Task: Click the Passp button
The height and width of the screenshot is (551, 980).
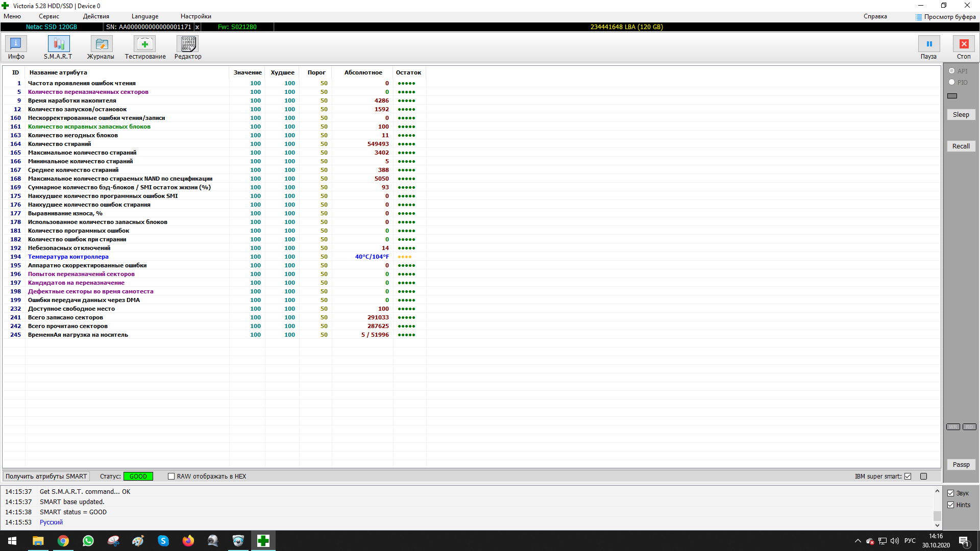Action: pyautogui.click(x=961, y=465)
